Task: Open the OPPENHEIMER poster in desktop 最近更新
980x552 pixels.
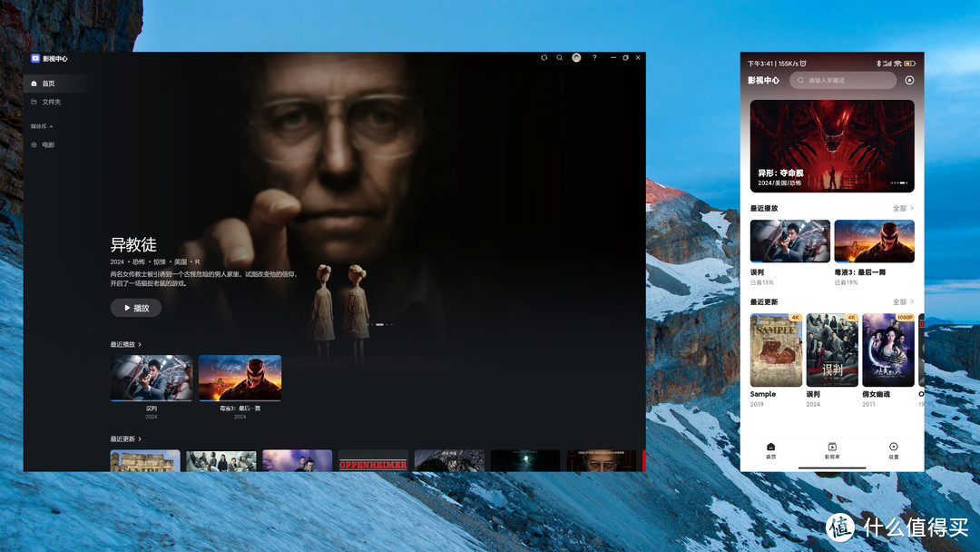Action: coord(373,460)
